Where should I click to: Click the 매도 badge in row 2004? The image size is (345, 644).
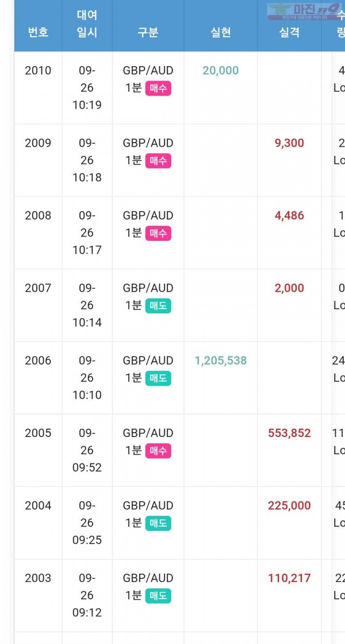click(x=158, y=524)
